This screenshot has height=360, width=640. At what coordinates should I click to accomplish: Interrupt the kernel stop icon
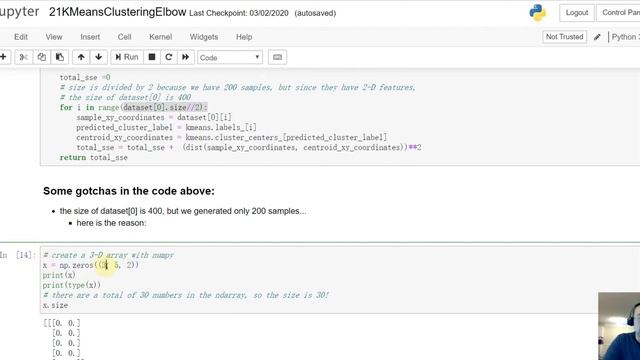coord(152,57)
